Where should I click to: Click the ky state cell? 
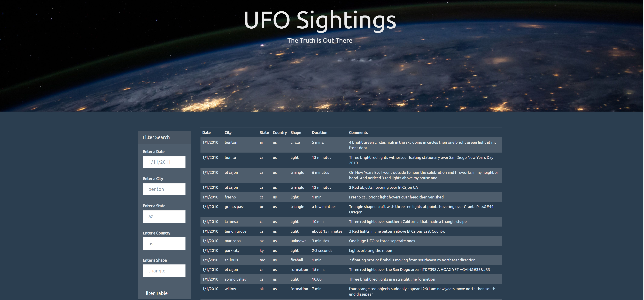(x=261, y=251)
